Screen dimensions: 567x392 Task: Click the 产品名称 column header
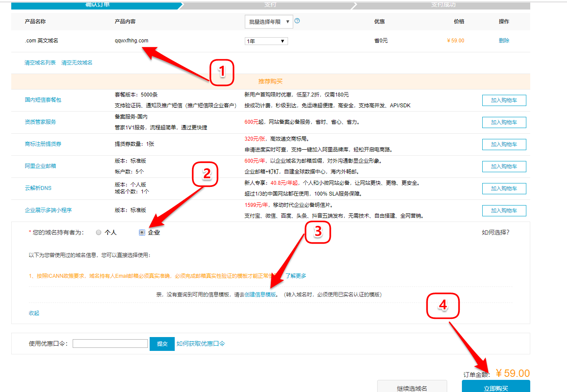35,22
